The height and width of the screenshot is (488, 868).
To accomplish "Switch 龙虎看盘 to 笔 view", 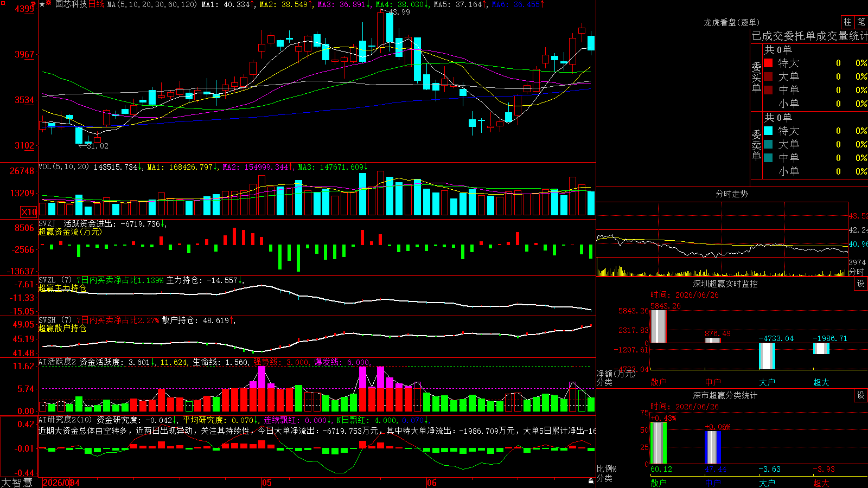I will point(861,22).
